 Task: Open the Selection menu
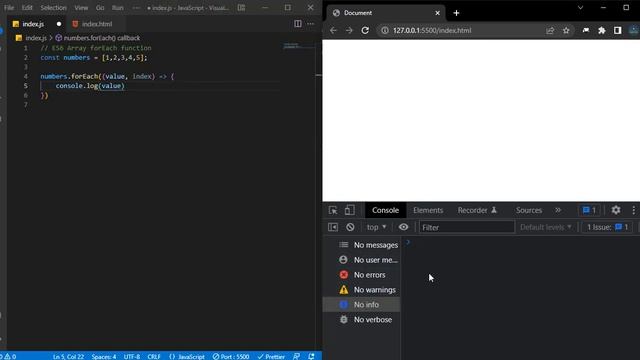53,8
